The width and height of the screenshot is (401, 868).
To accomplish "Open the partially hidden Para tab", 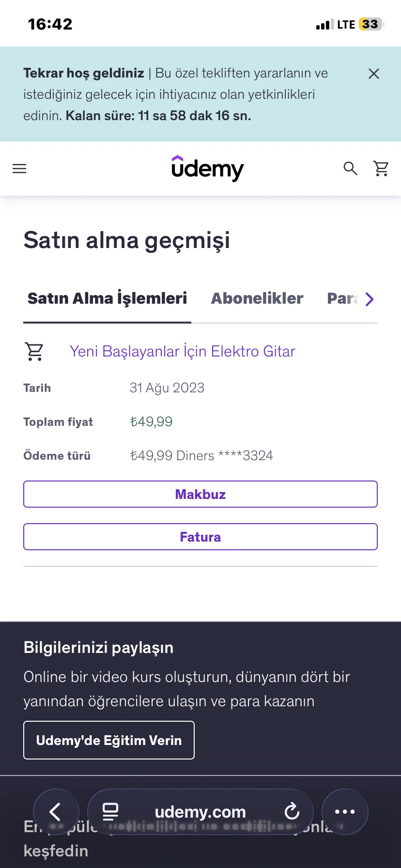I will click(342, 299).
